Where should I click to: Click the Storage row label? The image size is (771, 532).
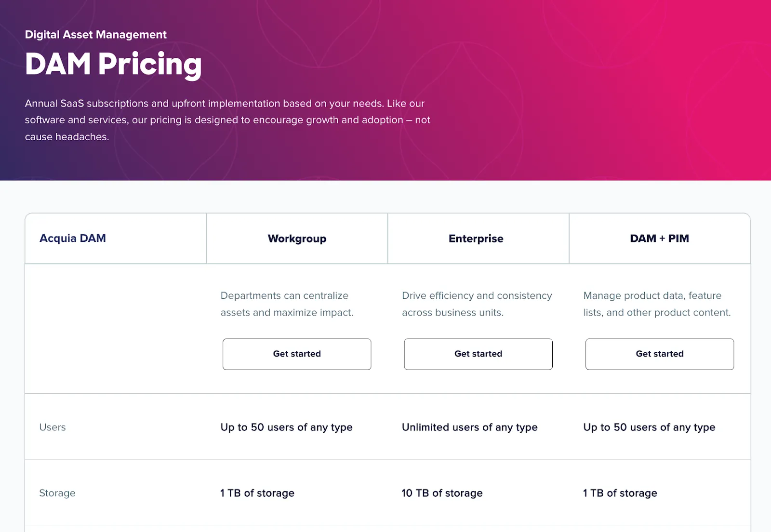[x=57, y=492]
